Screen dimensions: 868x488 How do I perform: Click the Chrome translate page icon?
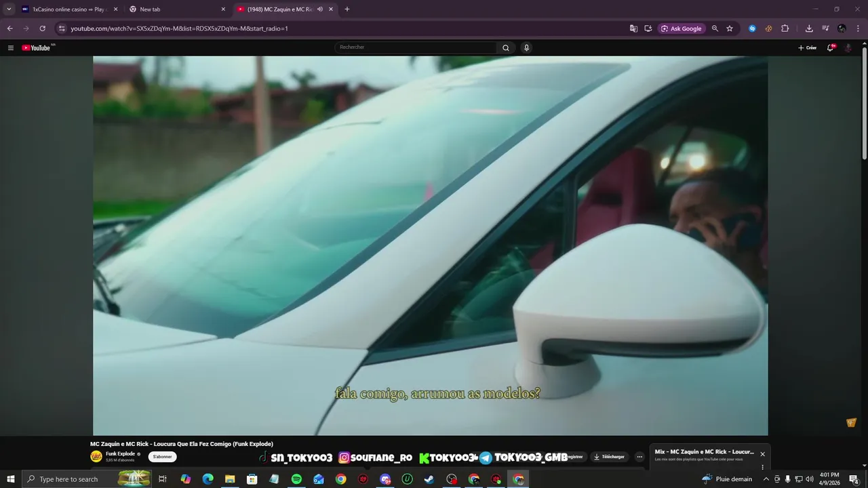633,28
